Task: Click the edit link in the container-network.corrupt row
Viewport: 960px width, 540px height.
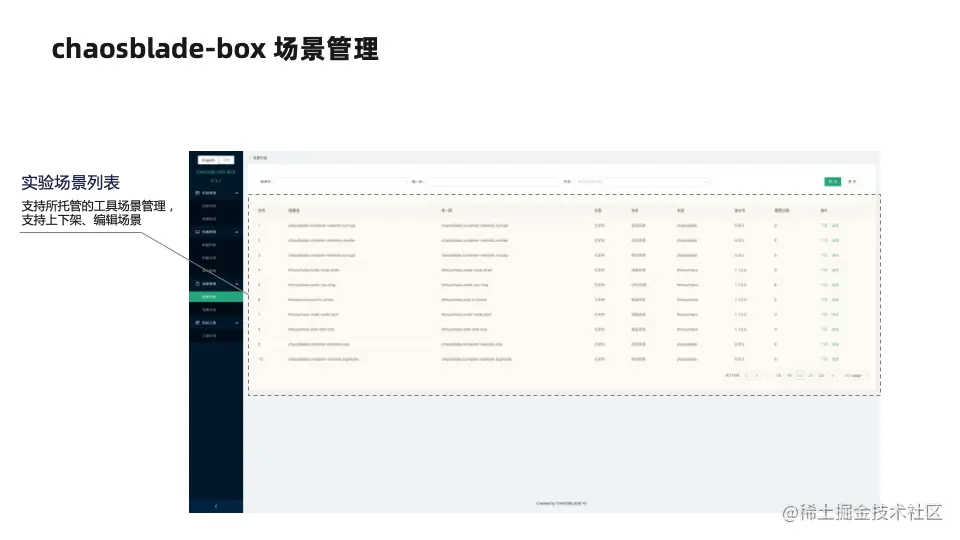Action: (x=835, y=226)
